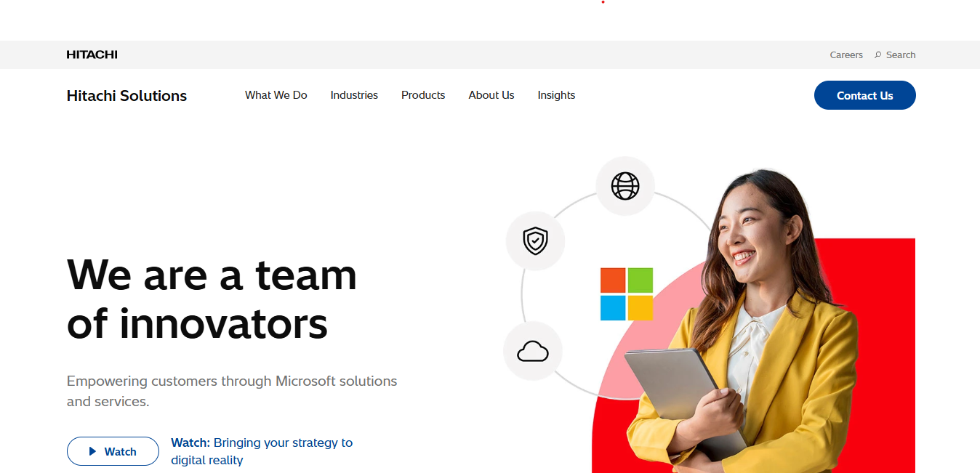Image resolution: width=980 pixels, height=473 pixels.
Task: Click the Microsoft four-color logo
Action: pyautogui.click(x=626, y=294)
